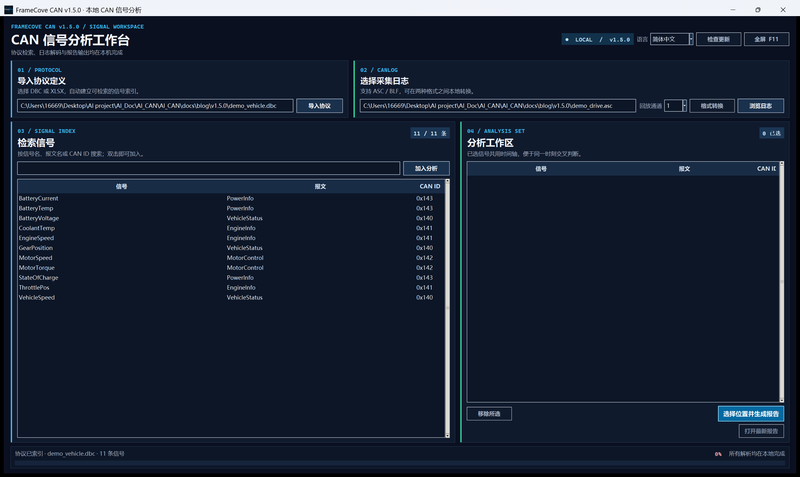
Task: Select the BatteryCurrent signal row
Action: [231, 198]
